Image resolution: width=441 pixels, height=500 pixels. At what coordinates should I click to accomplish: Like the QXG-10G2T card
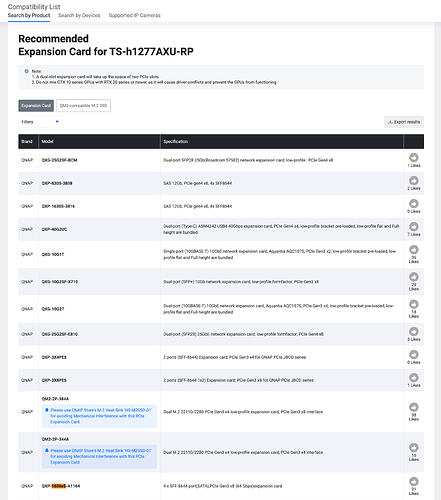(414, 304)
